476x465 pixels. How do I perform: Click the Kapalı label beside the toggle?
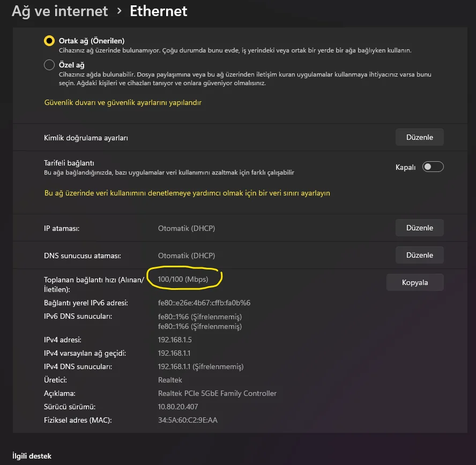(405, 167)
